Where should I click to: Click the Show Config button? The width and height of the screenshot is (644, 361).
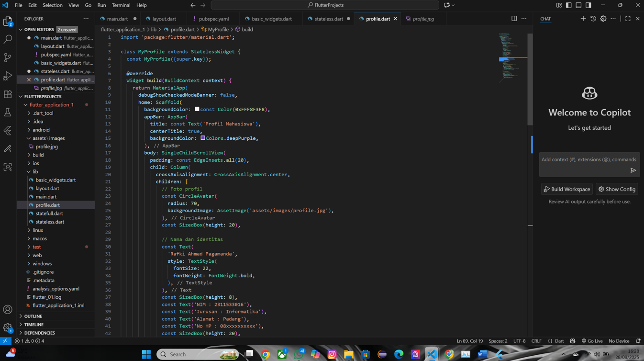tap(617, 189)
